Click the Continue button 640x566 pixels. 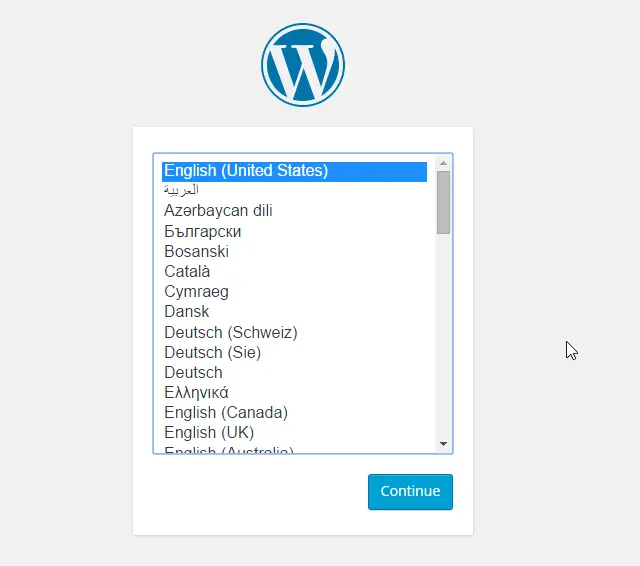point(410,492)
